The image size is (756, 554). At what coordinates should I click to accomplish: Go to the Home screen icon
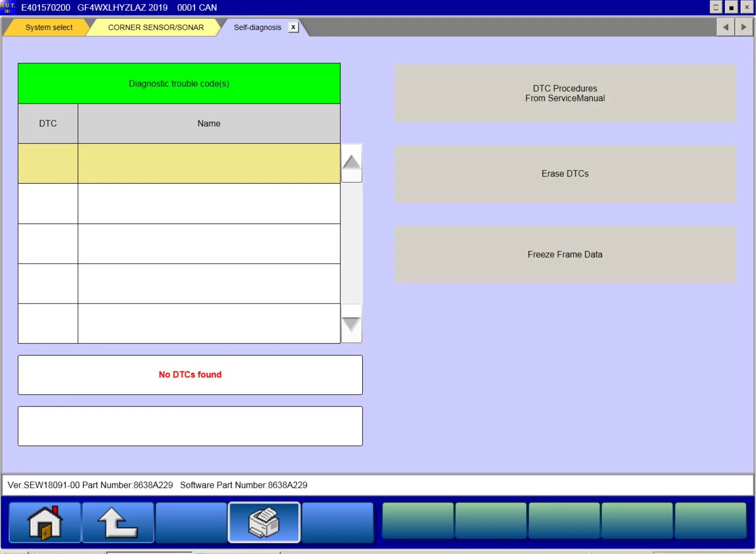[x=45, y=522]
